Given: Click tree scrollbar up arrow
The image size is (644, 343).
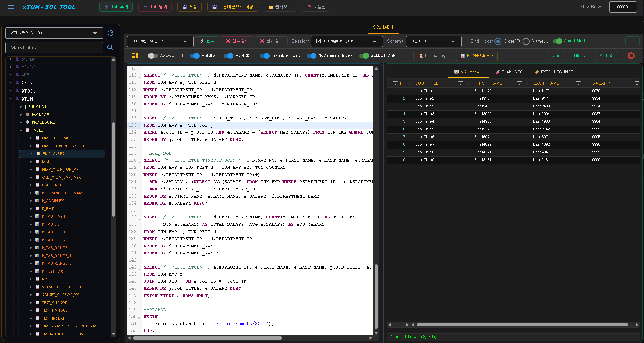Looking at the screenshot, I should point(113,59).
